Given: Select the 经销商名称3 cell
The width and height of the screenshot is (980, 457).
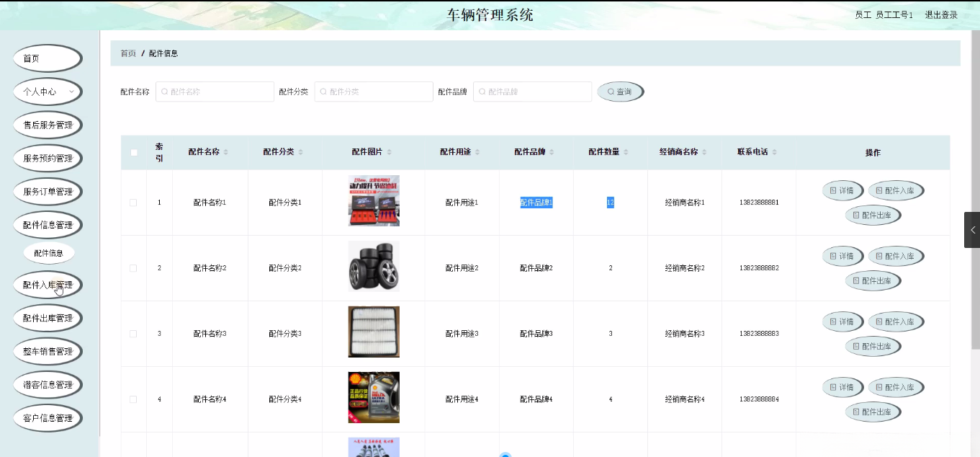Looking at the screenshot, I should pos(685,334).
